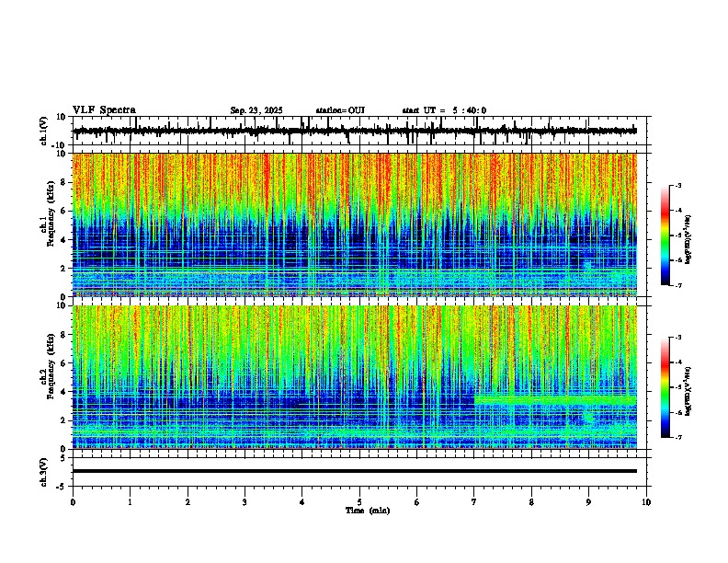Image resolution: width=728 pixels, height=563 pixels.
Task: Click the "ch.3(V)" axis label
Action: coord(44,472)
